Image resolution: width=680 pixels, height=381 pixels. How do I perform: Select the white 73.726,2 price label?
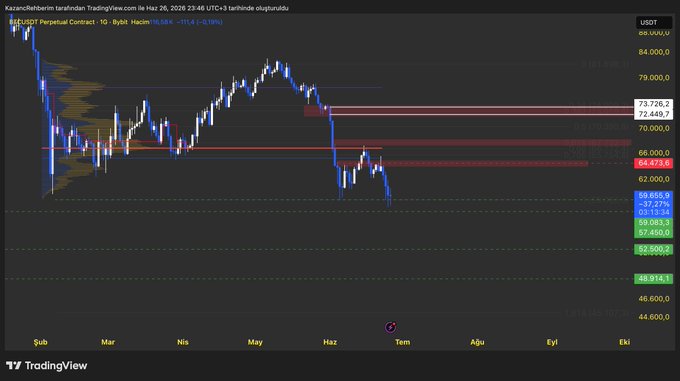point(653,104)
